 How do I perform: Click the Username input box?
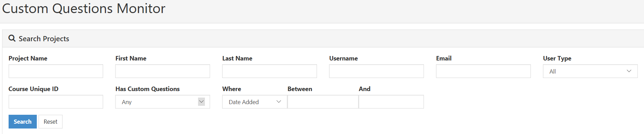click(376, 71)
